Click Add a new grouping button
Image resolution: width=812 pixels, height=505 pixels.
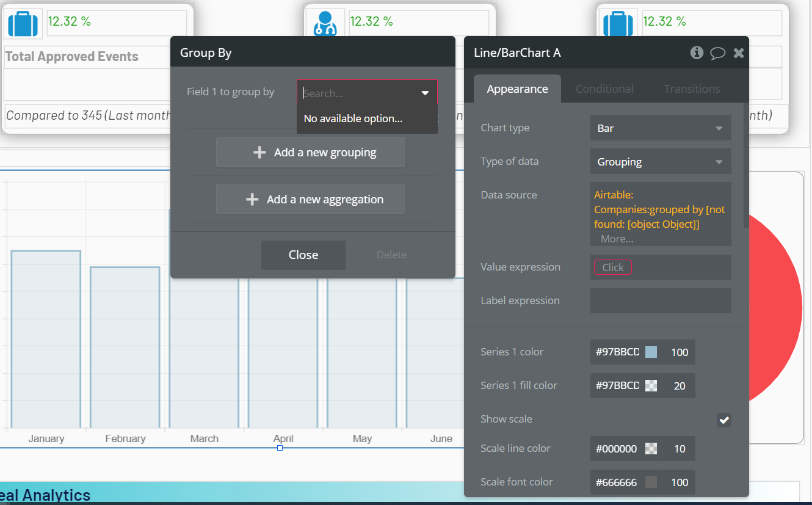click(311, 152)
